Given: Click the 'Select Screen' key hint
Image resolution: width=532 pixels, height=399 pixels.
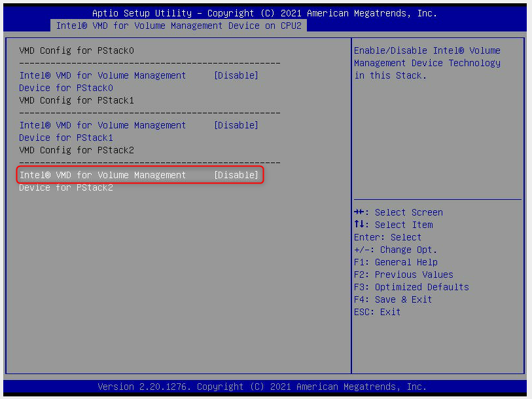Looking at the screenshot, I should pos(399,212).
